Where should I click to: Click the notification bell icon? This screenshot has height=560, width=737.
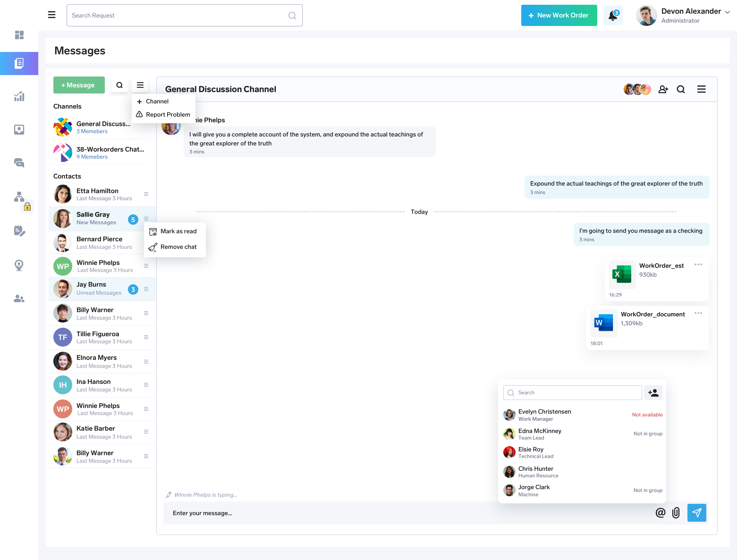coord(613,15)
